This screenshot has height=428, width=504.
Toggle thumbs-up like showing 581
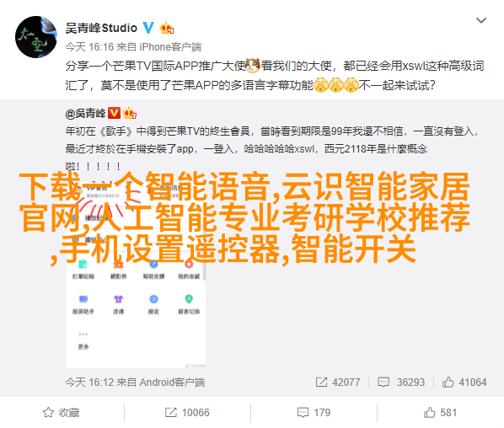tap(440, 412)
